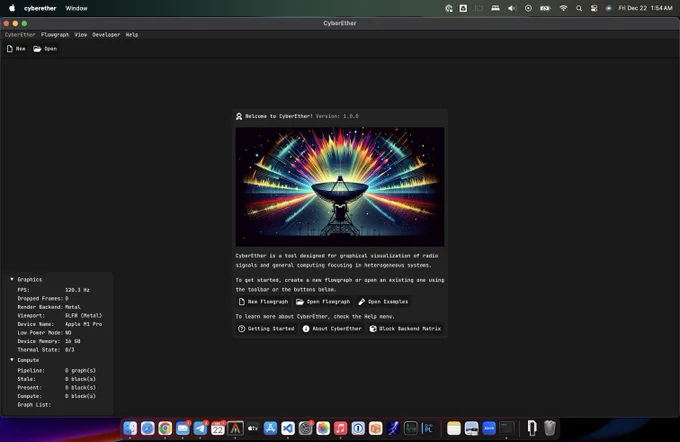Image resolution: width=680 pixels, height=442 pixels.
Task: Click the Render Backend value Metal
Action: [73, 307]
